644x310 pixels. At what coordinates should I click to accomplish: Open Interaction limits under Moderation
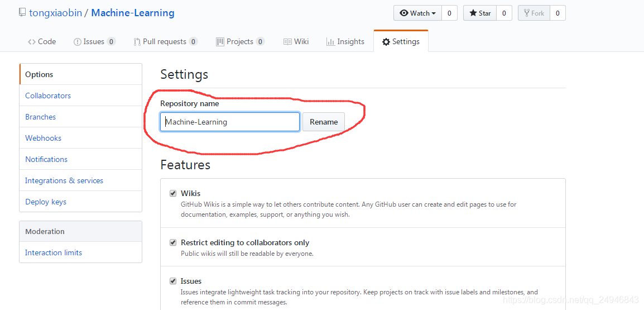coord(80,252)
